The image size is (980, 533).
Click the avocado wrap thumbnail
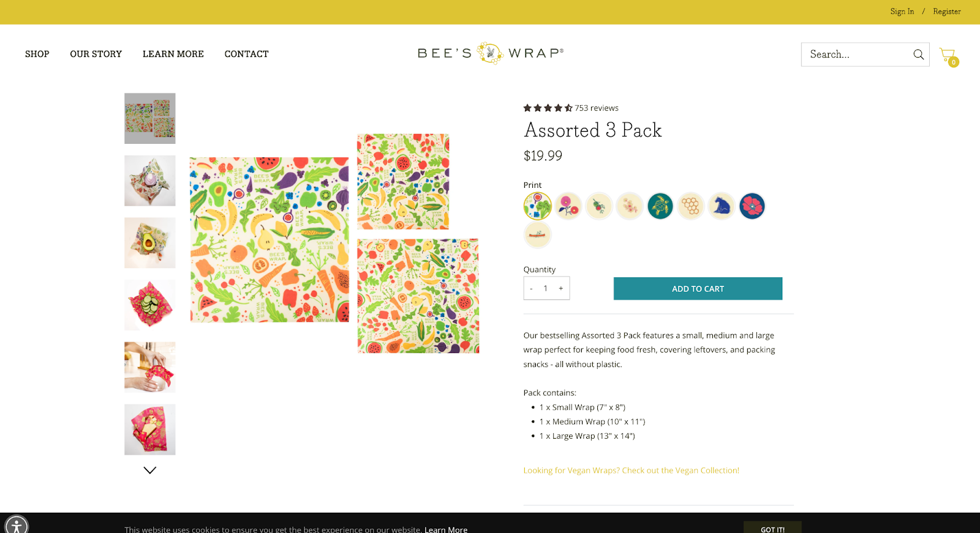[149, 243]
